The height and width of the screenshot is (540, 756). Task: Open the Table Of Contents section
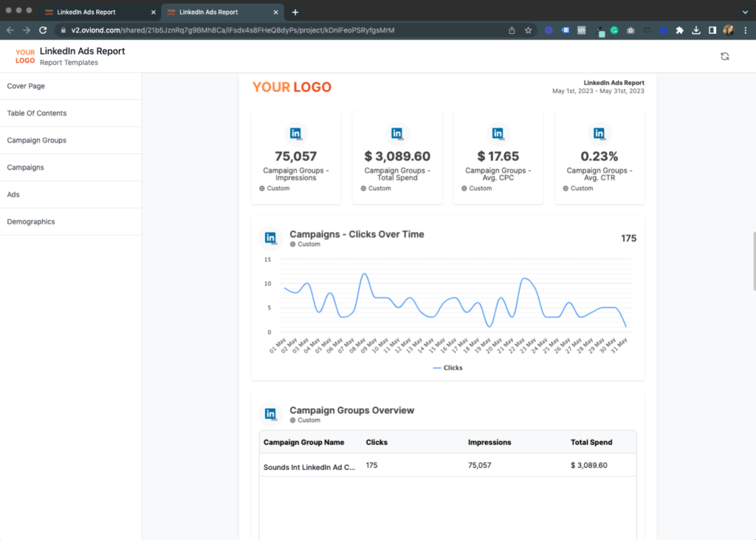[71, 113]
